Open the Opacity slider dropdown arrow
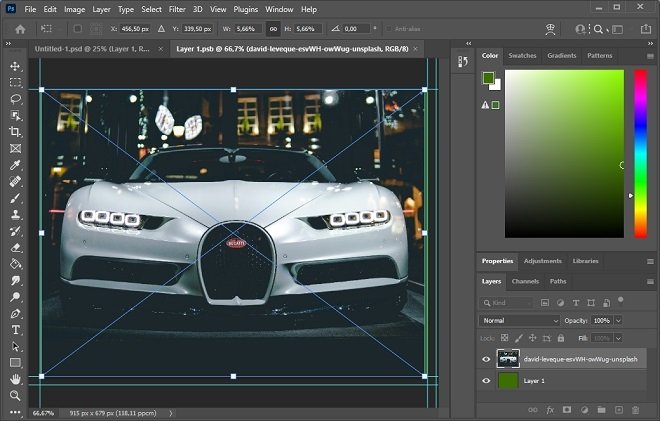Image resolution: width=660 pixels, height=421 pixels. click(x=618, y=321)
